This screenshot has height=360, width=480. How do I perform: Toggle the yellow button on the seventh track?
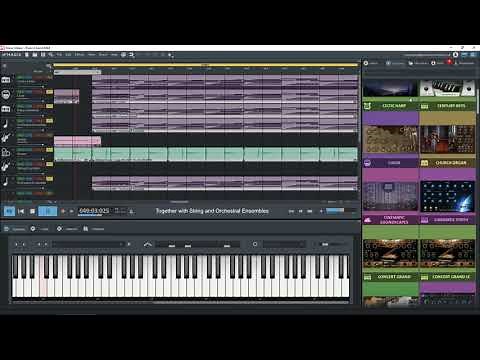coord(49,164)
